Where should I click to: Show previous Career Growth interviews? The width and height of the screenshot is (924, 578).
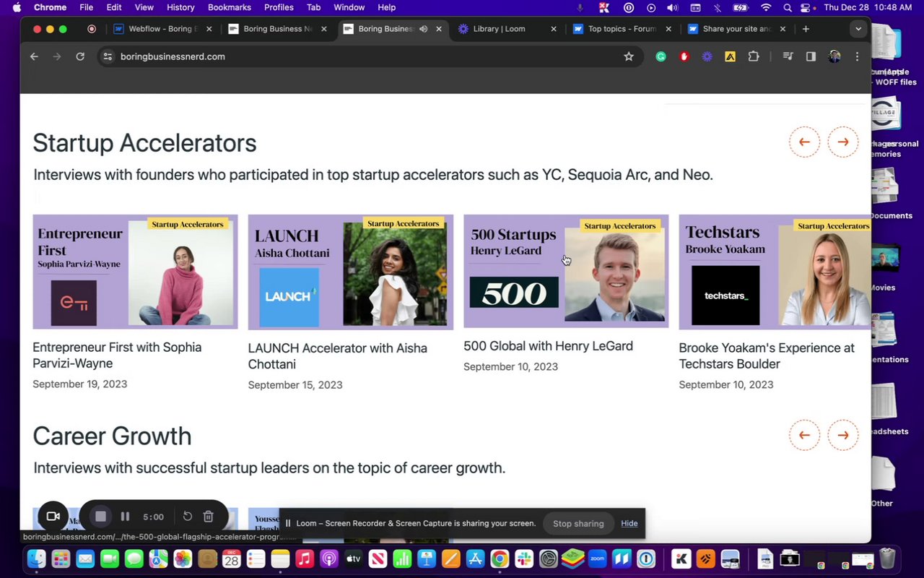[804, 435]
